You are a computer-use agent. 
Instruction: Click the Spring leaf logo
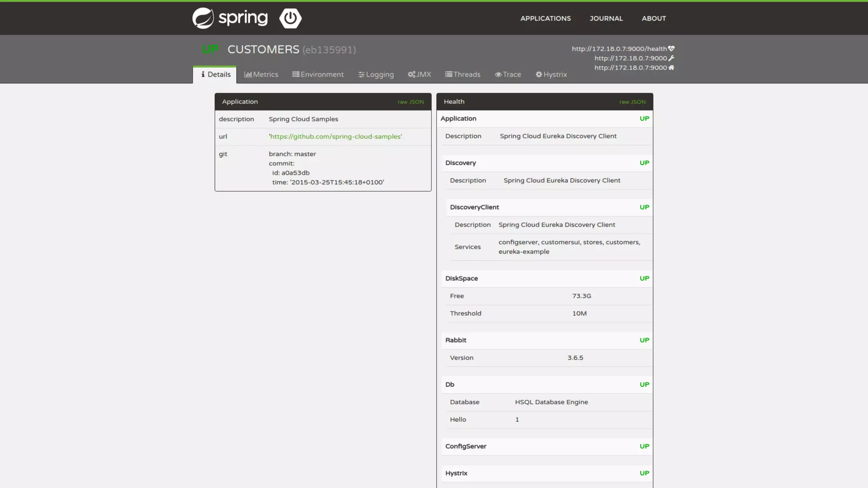pos(203,18)
